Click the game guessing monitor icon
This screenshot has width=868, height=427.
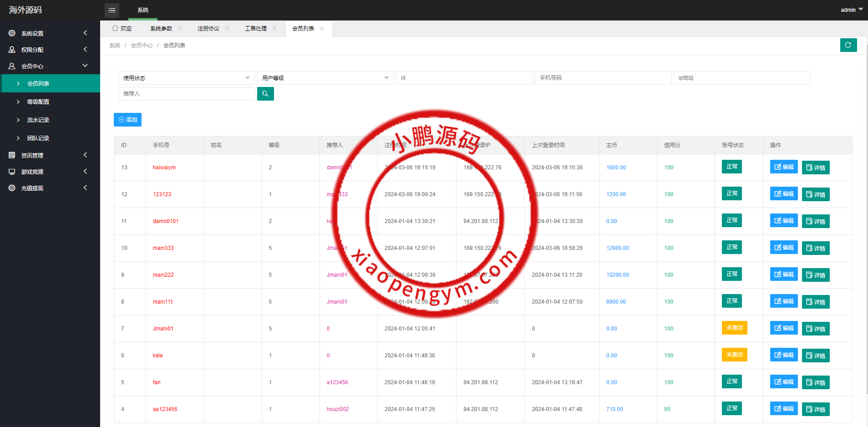(x=12, y=172)
